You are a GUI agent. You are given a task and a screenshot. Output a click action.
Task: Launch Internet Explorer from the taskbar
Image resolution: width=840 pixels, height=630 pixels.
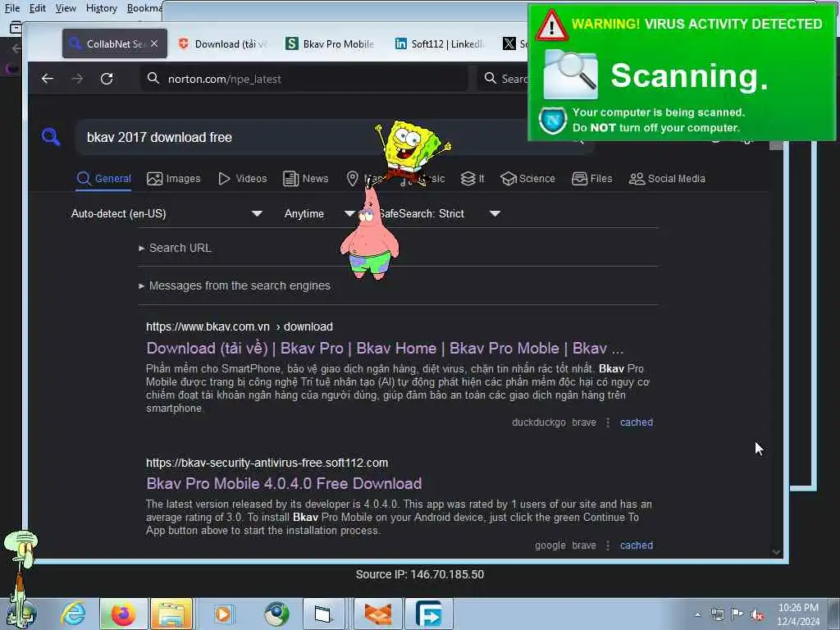(x=73, y=614)
